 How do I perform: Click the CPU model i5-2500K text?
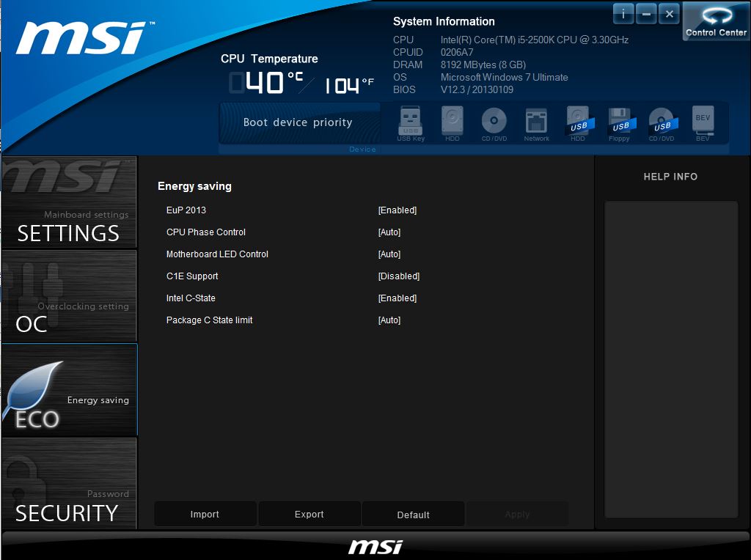(x=534, y=40)
